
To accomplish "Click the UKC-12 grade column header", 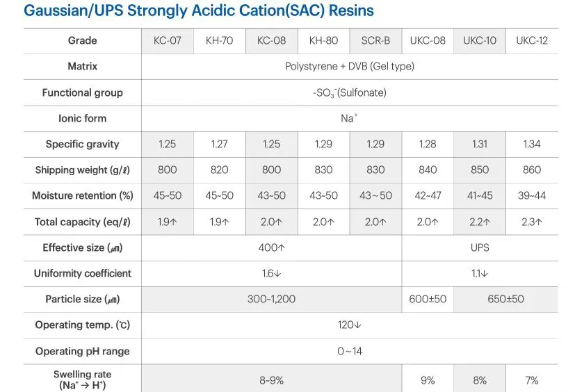I will click(x=532, y=41).
